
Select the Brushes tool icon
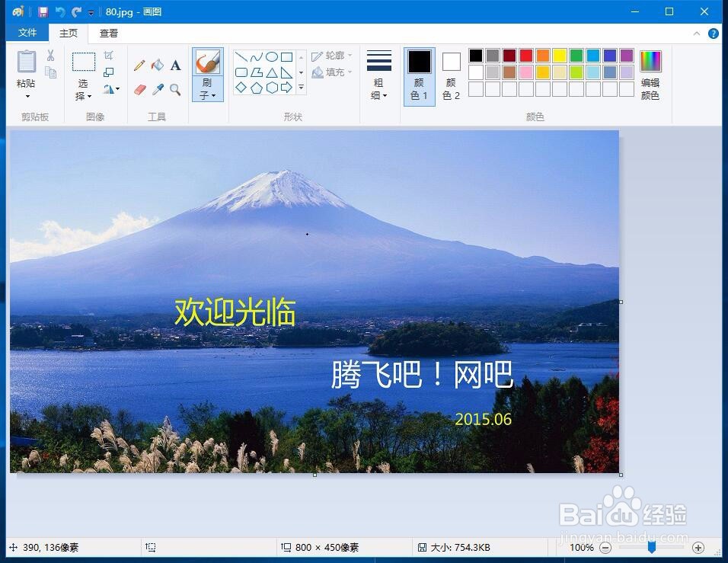click(x=208, y=62)
